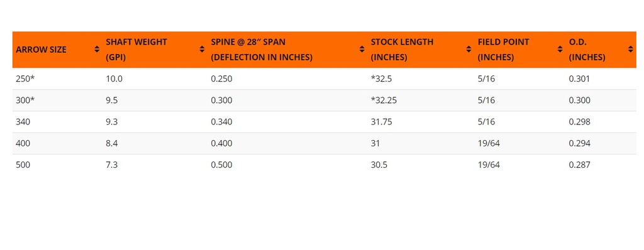Screen dimensions: 644x250
Task: Click Stock Length (Inches) header label
Action: pyautogui.click(x=402, y=50)
